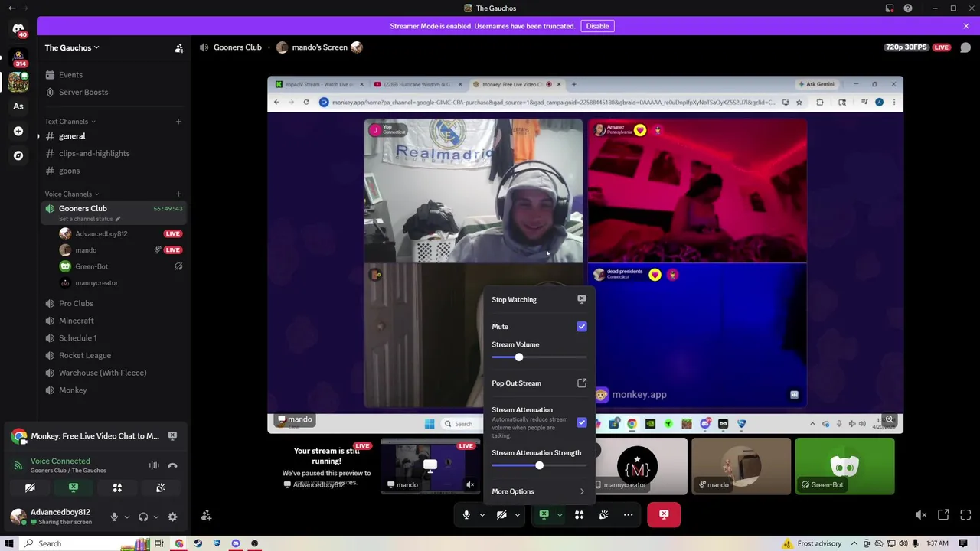Open the three-dot more menu in call bar
The image size is (980, 551).
(x=628, y=515)
